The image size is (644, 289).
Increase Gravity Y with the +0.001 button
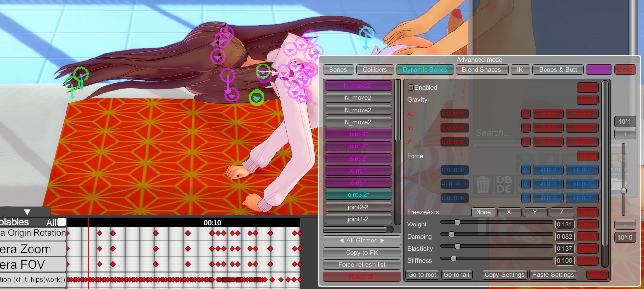coord(582,128)
